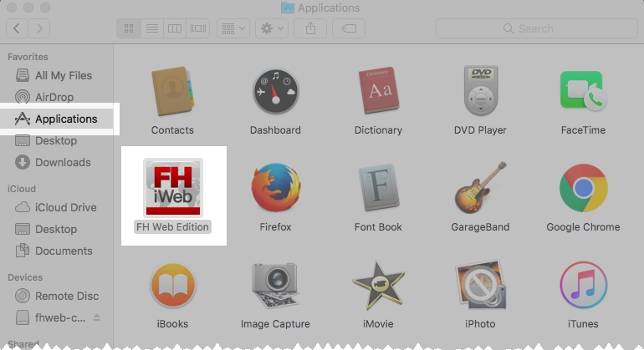Open the Dashboard app icon
The image size is (644, 350).
(276, 91)
